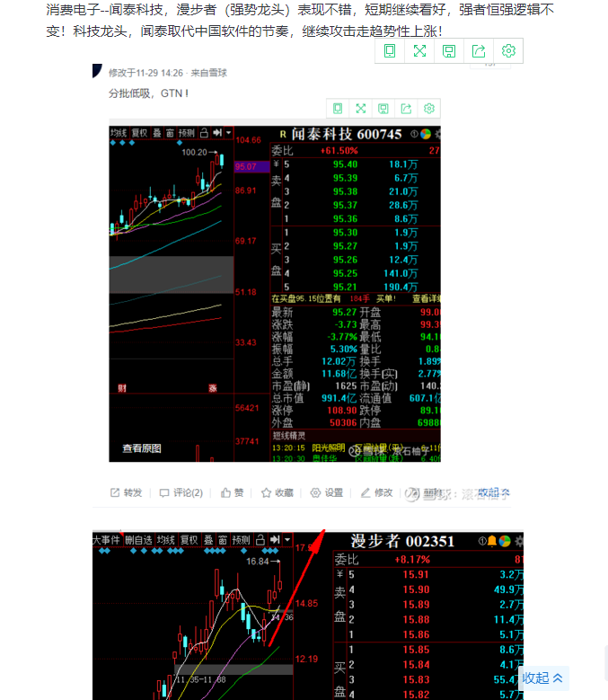Click the user avatar beside the timestamp
Image resolution: width=608 pixels, height=700 pixels.
tap(97, 71)
